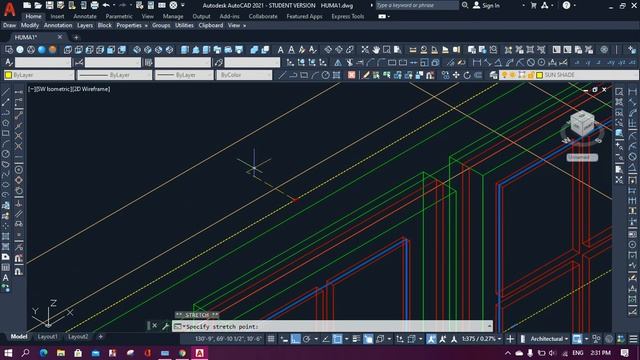Click the Draw panel label in ribbon
Screen dimensions: 640x360
[x=9, y=25]
